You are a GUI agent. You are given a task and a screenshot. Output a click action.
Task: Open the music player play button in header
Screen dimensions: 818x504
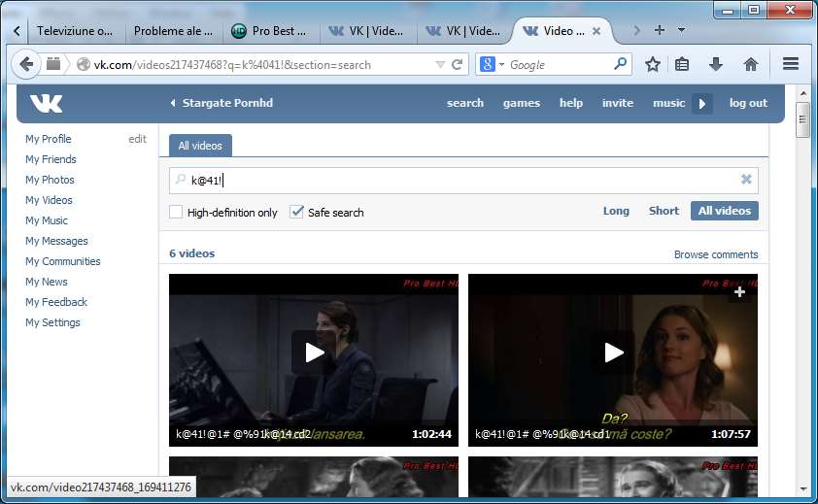pyautogui.click(x=702, y=103)
